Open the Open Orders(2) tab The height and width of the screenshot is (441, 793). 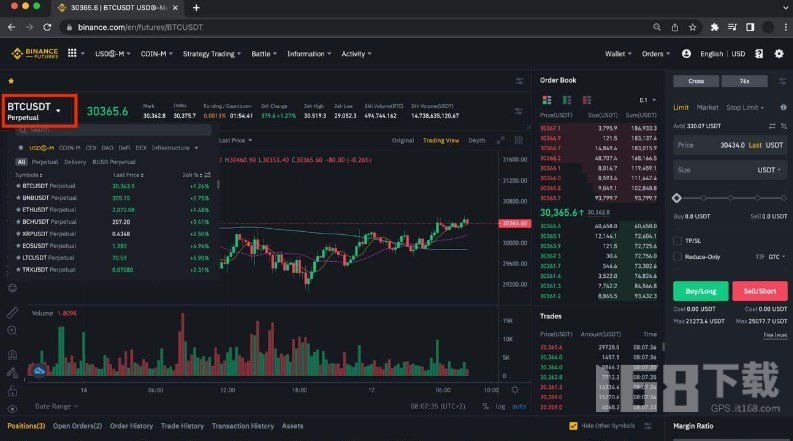[x=77, y=426]
